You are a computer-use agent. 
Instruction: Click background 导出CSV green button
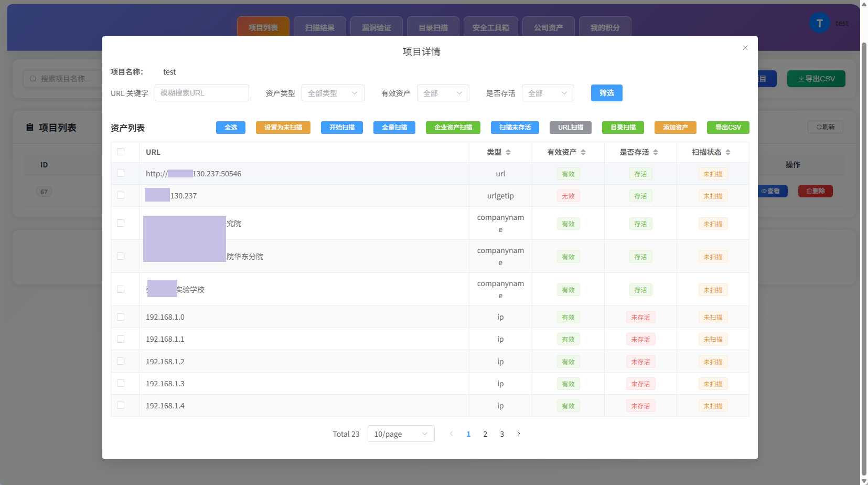[816, 79]
